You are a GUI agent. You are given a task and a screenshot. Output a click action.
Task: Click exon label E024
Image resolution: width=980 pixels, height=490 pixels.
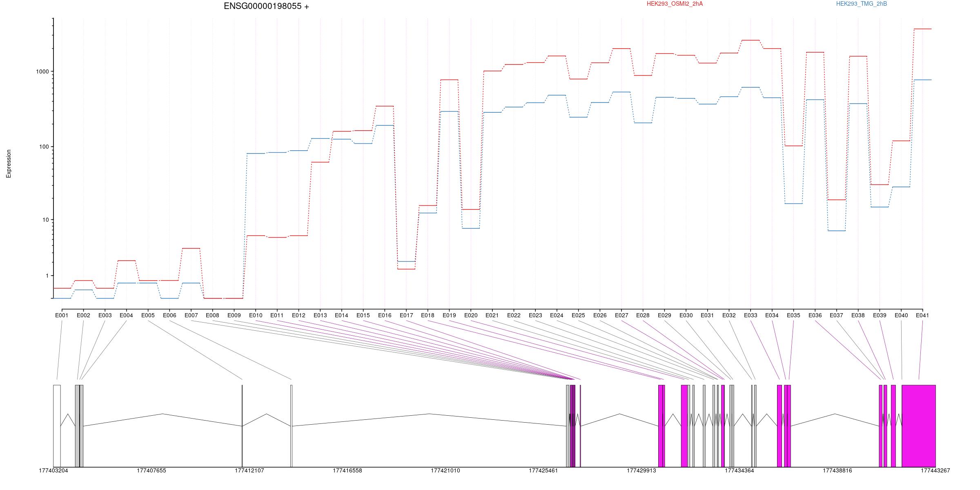point(557,315)
